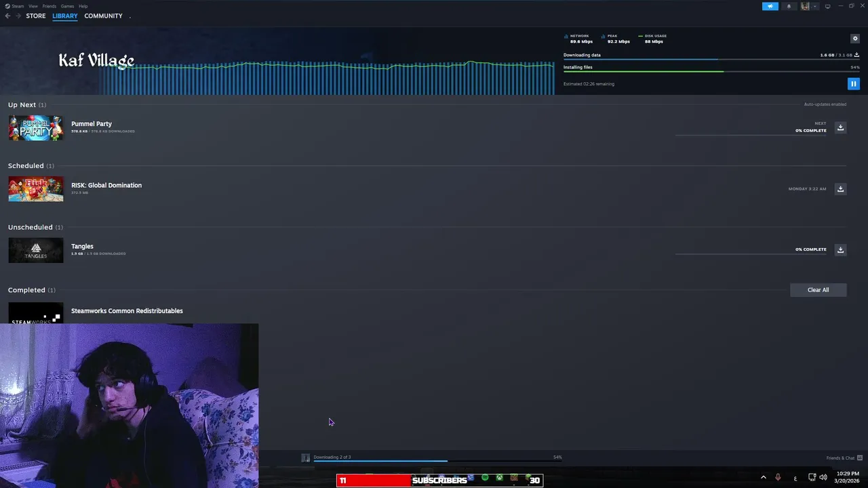
Task: Open the Games menu
Action: pos(67,6)
